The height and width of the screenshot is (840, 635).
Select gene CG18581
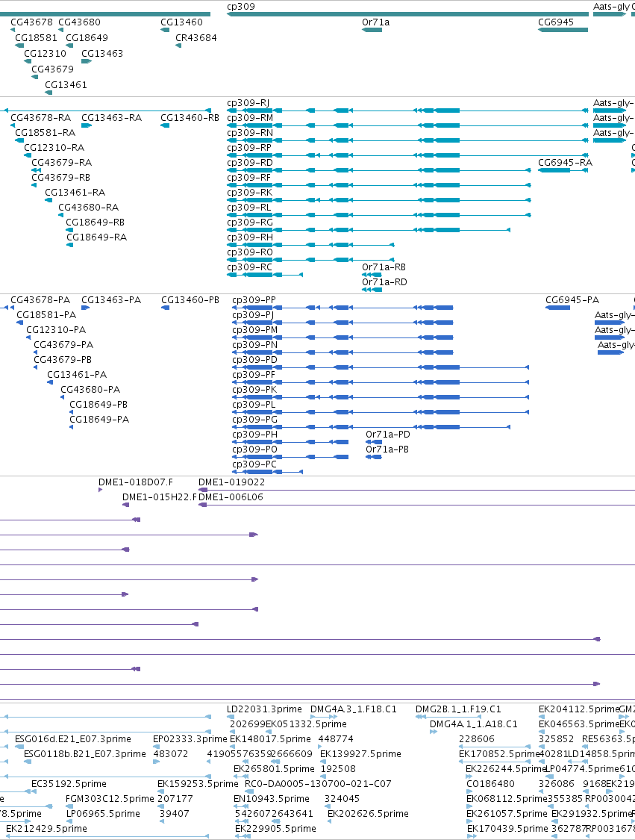[36, 37]
